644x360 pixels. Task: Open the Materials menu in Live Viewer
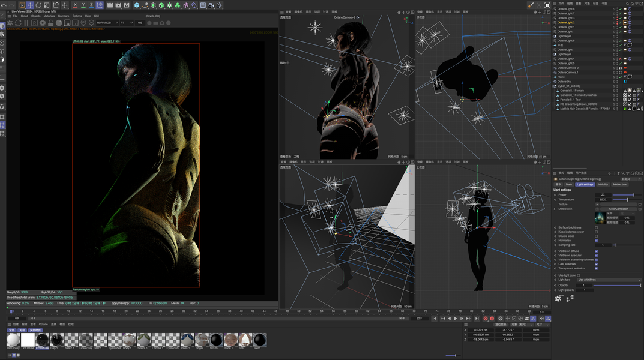(49, 16)
